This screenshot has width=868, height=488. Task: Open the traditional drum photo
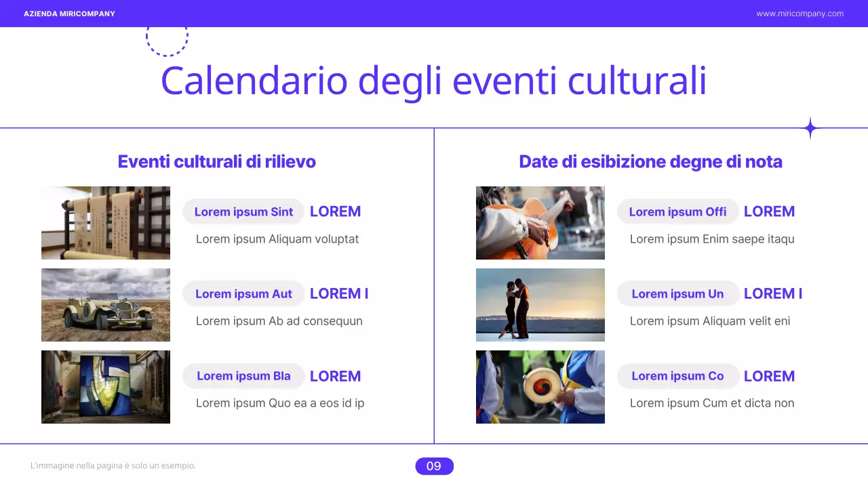pyautogui.click(x=540, y=387)
